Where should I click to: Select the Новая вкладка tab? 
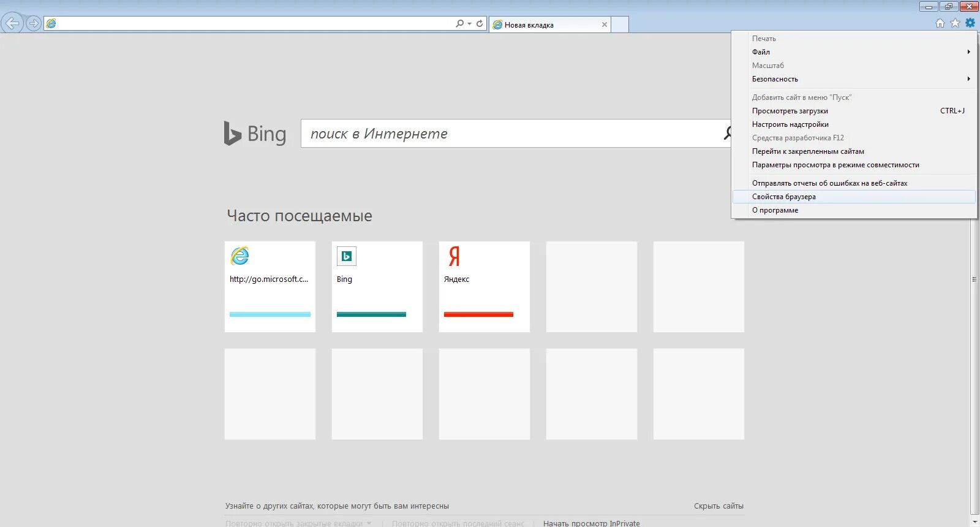(x=549, y=25)
